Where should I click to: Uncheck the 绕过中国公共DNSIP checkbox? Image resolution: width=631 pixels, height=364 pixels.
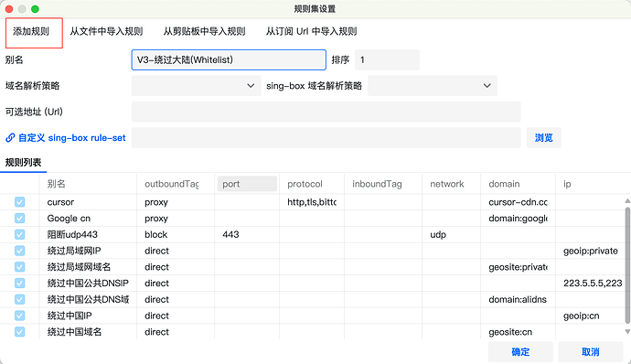20,284
